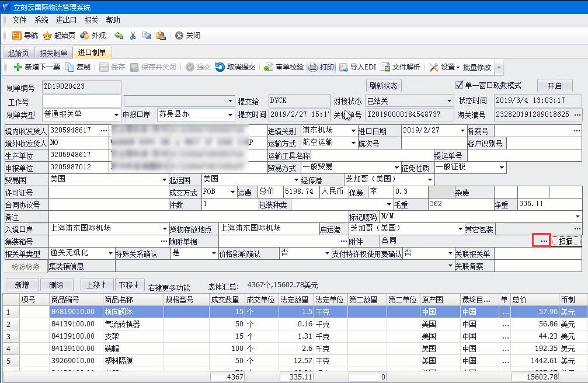Switch to the 报关制单 tab

point(53,53)
